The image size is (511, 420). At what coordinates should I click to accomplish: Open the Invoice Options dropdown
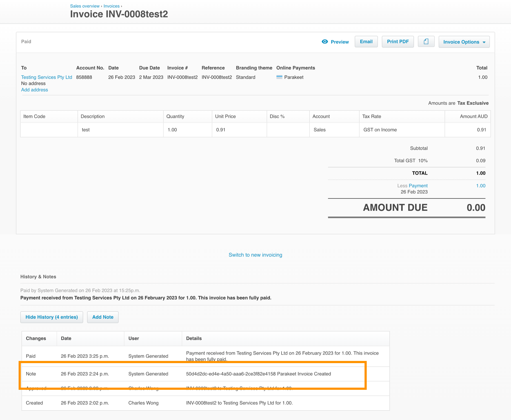[461, 42]
